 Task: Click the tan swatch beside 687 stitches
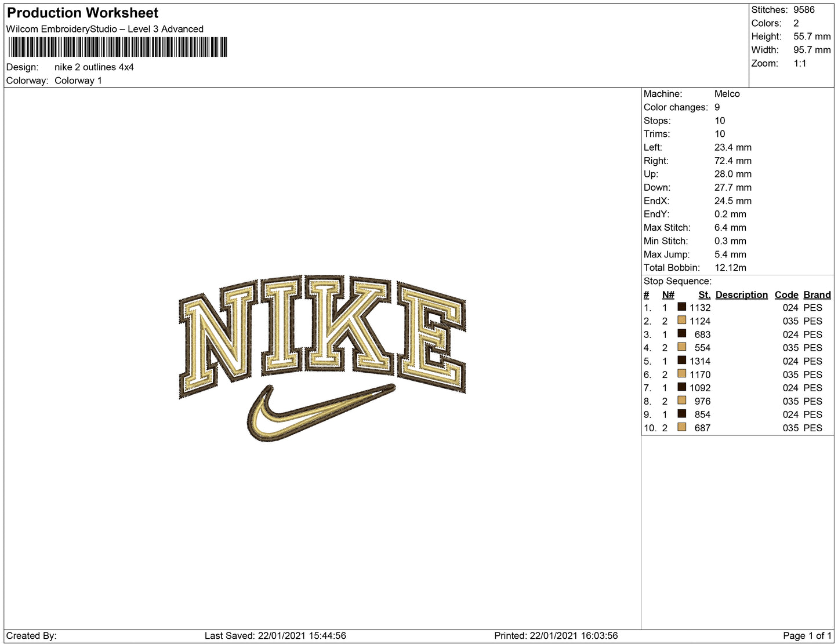tap(682, 427)
